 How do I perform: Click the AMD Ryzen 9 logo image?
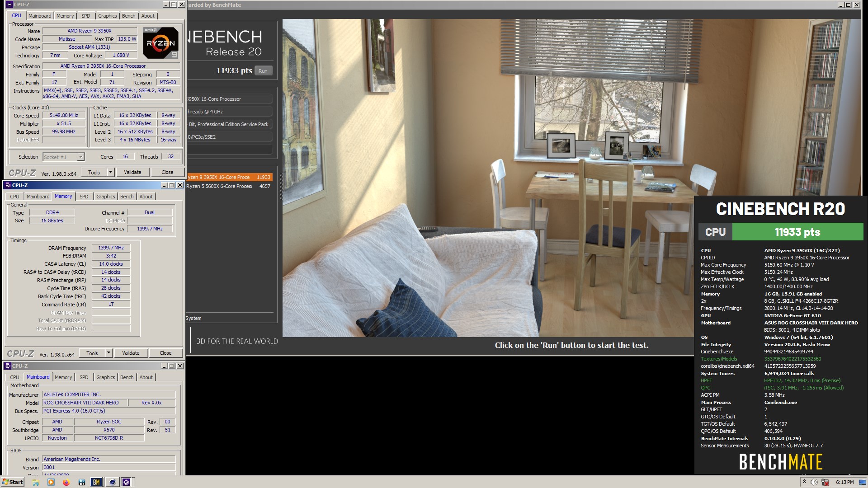(160, 43)
